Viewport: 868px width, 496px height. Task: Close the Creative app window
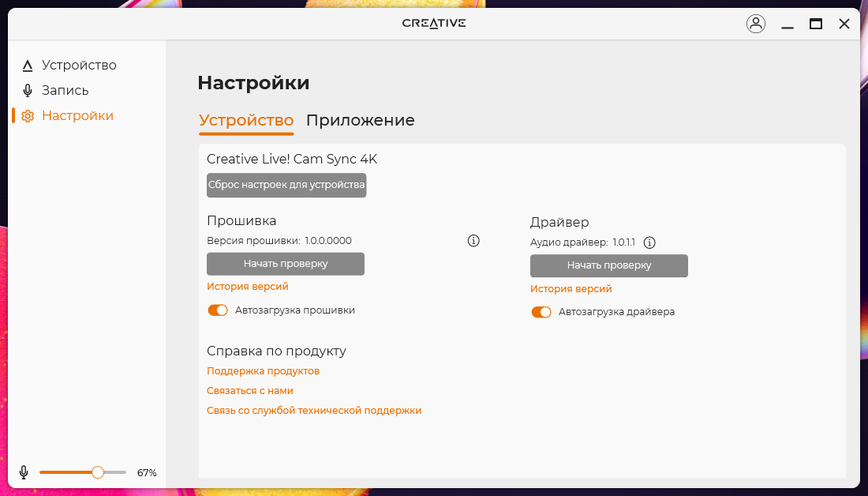point(844,24)
